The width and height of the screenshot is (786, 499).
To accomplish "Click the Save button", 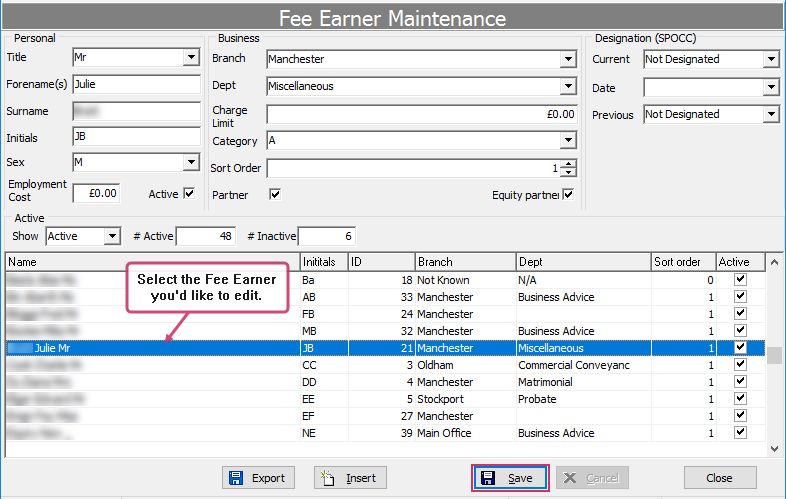I will [510, 478].
